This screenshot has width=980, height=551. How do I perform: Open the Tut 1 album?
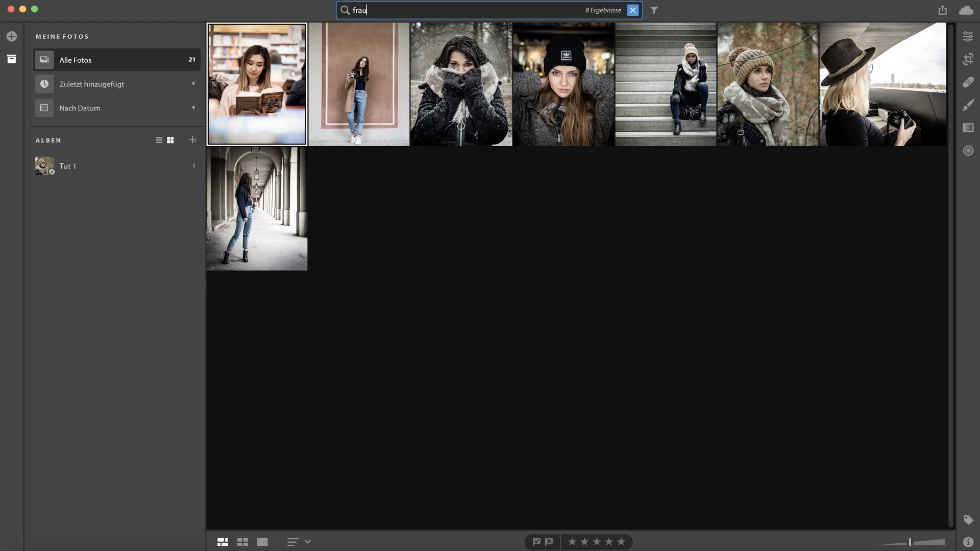[x=68, y=166]
